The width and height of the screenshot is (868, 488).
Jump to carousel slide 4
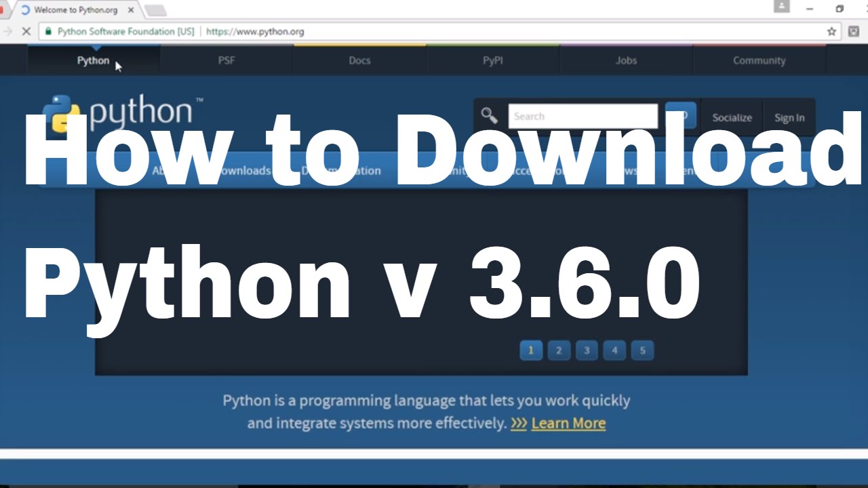click(614, 350)
